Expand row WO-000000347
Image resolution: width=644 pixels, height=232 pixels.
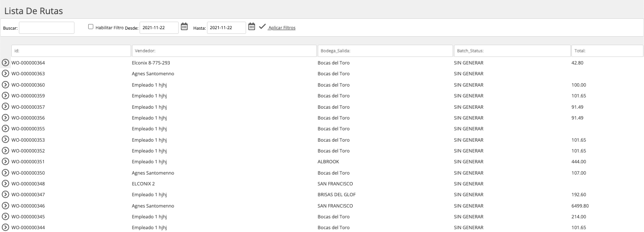point(6,194)
